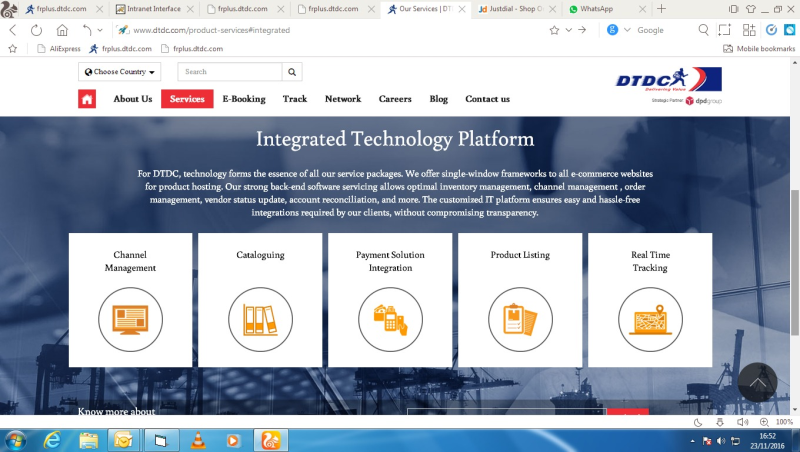Open the Contact us menu item
800x452 pixels.
(x=487, y=99)
